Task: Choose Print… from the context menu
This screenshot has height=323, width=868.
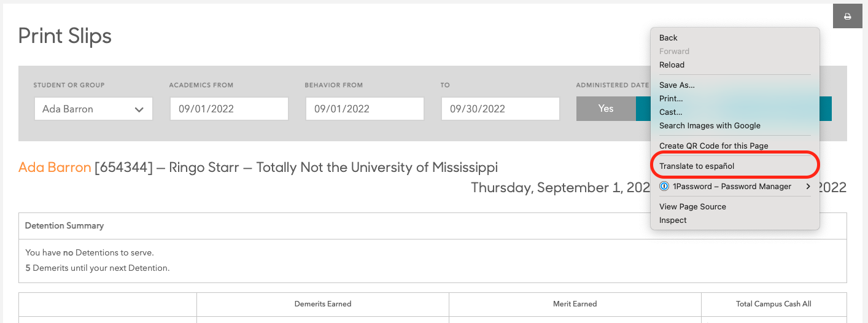Action: (671, 99)
